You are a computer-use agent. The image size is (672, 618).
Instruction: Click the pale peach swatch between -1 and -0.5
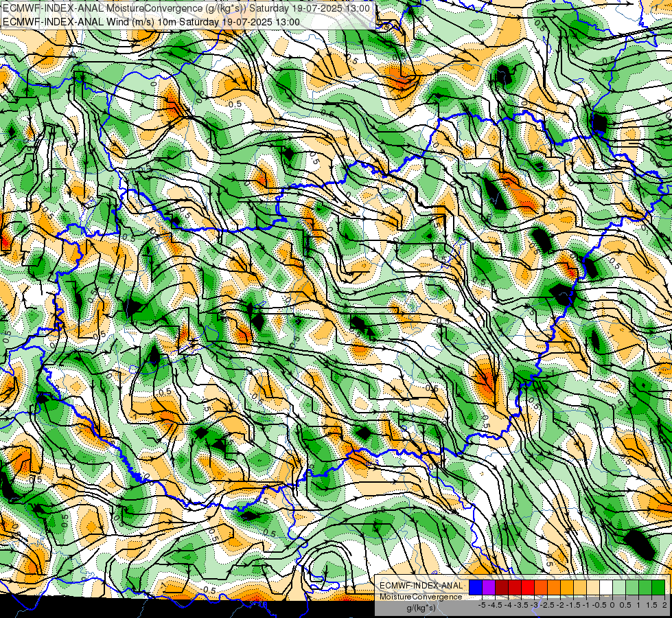(x=593, y=587)
